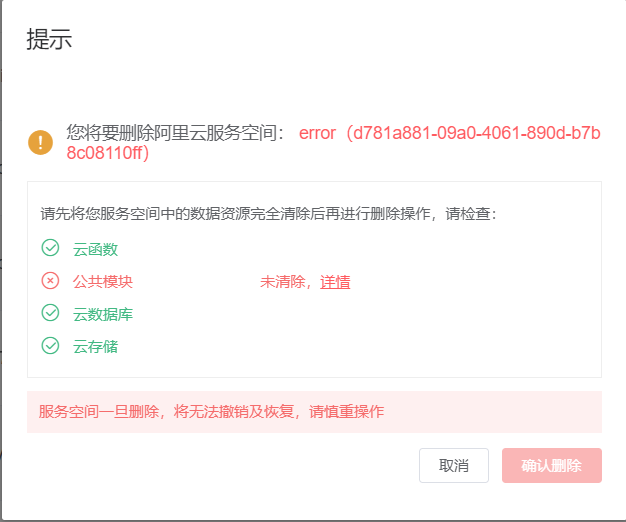Click the 提示 dialog title
Image resolution: width=626 pixels, height=522 pixels.
click(x=49, y=40)
